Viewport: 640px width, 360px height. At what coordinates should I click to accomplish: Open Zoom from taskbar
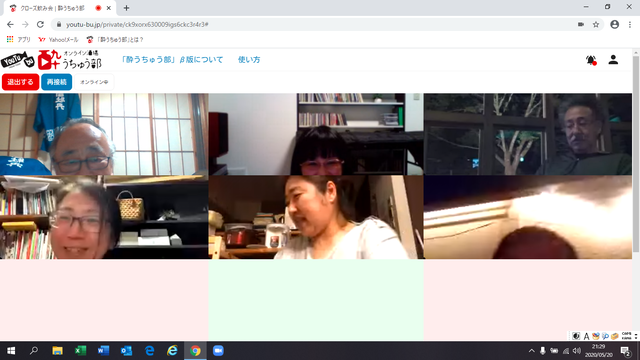tap(218, 351)
